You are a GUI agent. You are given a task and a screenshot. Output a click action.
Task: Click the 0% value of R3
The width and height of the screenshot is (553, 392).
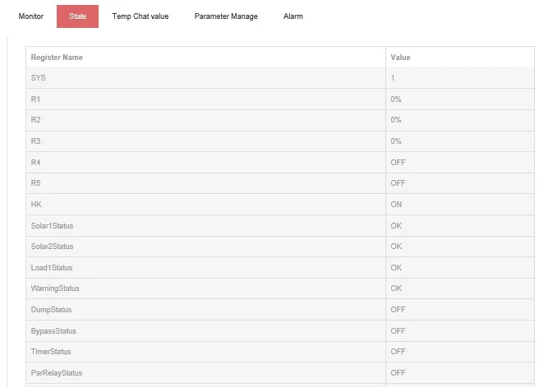click(396, 141)
